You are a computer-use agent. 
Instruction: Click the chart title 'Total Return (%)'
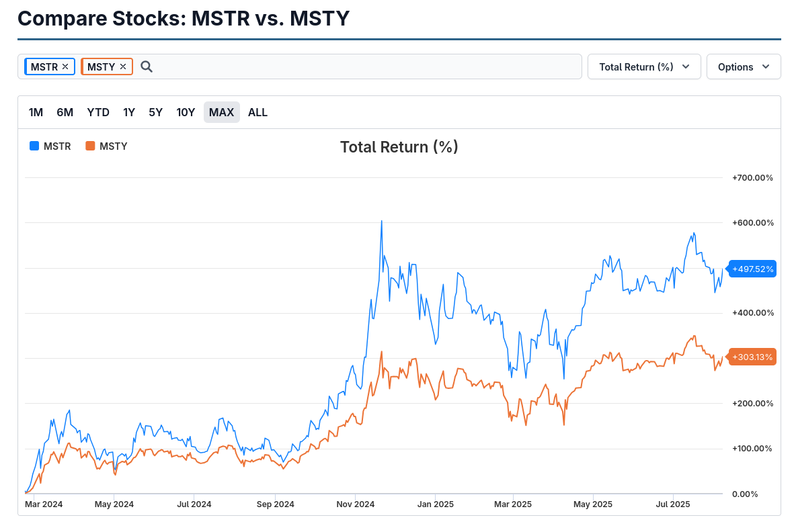tap(399, 146)
